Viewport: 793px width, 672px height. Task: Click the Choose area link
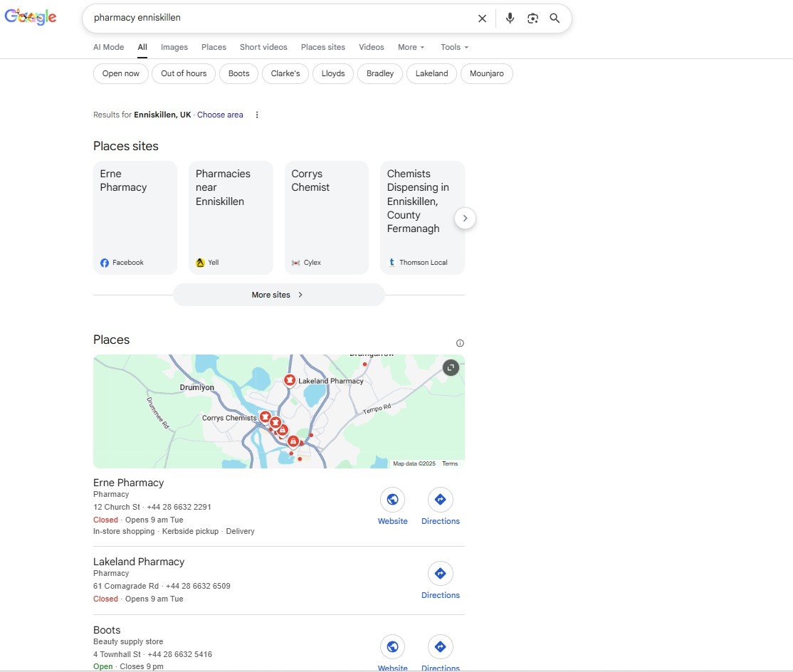[220, 115]
